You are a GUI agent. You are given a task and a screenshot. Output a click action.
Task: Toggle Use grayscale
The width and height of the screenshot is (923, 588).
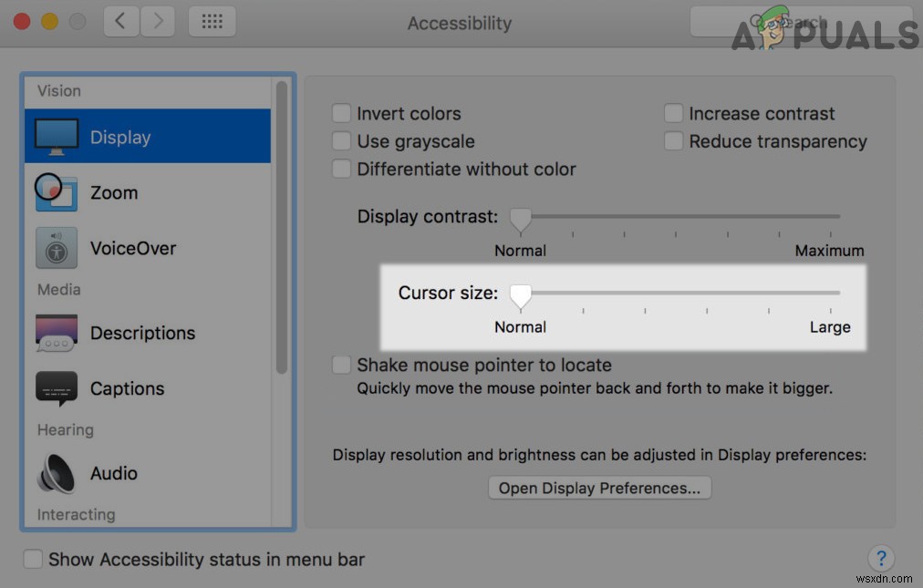[x=341, y=141]
